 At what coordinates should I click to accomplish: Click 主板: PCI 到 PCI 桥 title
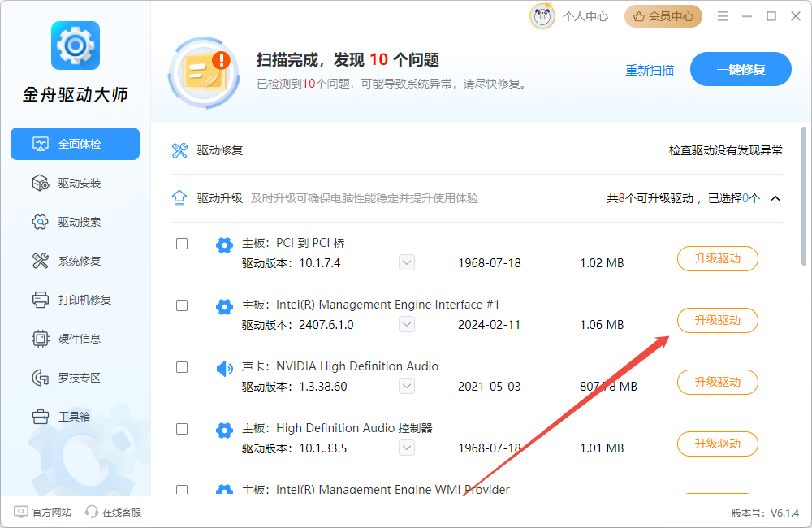[x=293, y=243]
